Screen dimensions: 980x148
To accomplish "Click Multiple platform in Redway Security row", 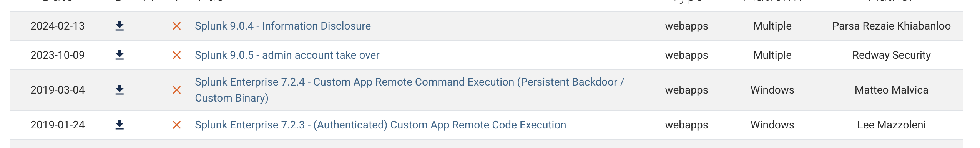I will click(772, 55).
